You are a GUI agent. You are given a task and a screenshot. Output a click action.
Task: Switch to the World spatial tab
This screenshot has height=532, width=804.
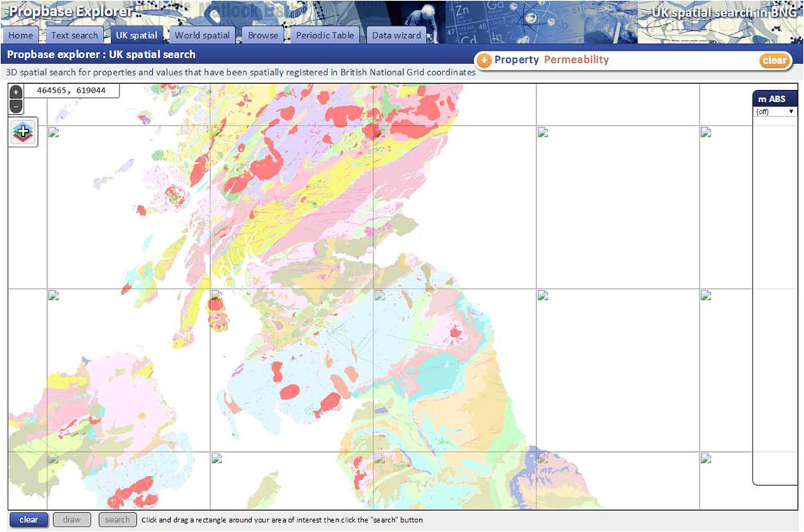[x=202, y=35]
